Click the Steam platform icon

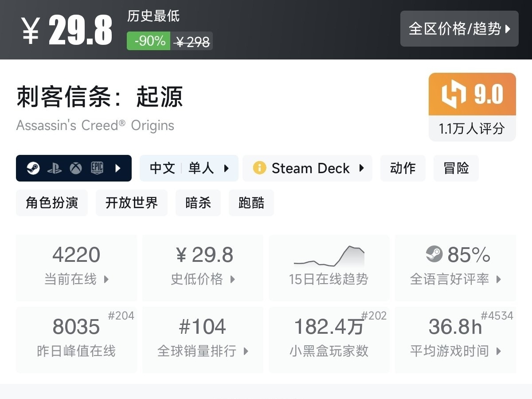[33, 168]
